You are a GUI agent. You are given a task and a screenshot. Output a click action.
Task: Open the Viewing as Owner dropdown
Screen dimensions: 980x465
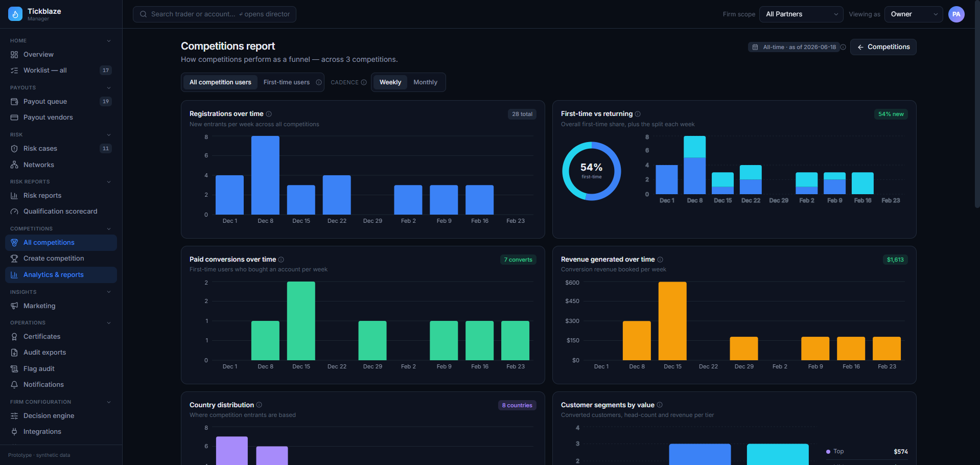pyautogui.click(x=914, y=14)
